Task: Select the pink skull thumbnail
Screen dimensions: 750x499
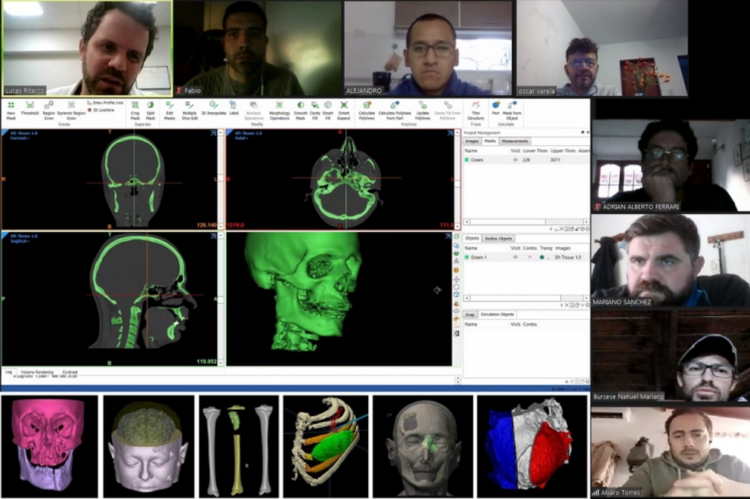Action: (x=49, y=443)
